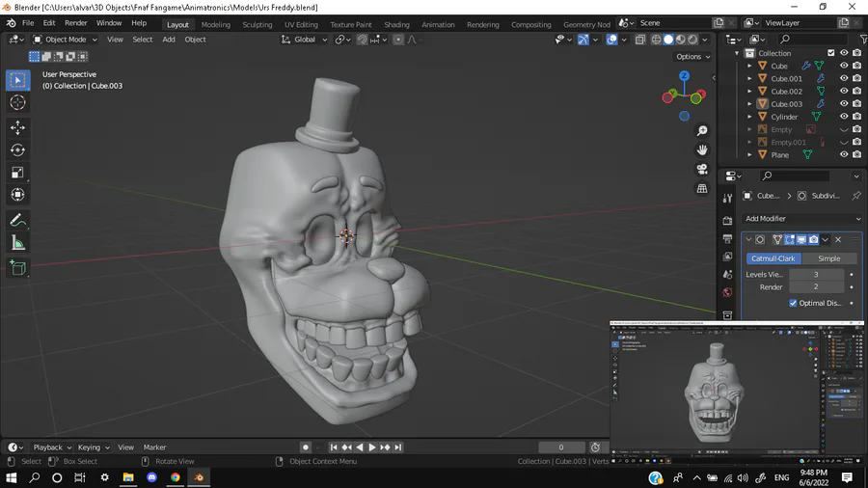This screenshot has height=488, width=868.
Task: Pick the Transform tool
Action: coord(17,194)
